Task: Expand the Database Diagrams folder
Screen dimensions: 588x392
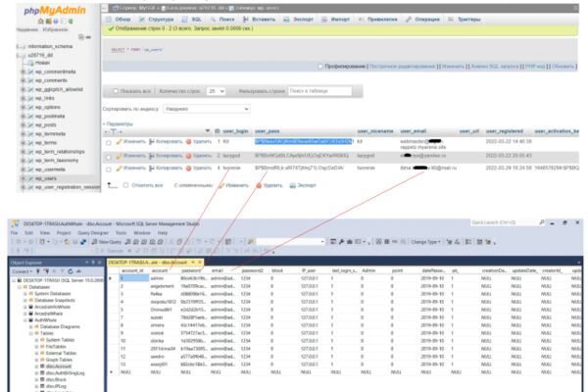Action: tap(31, 326)
